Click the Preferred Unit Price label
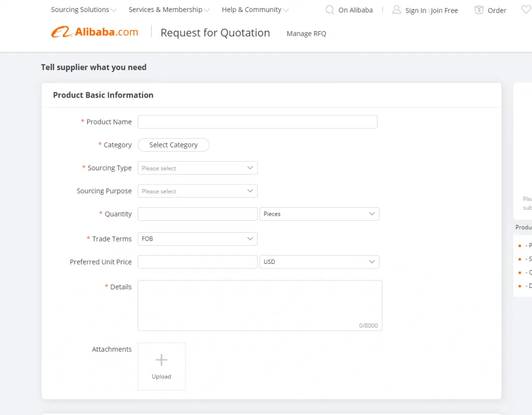The image size is (532, 415). [x=101, y=262]
